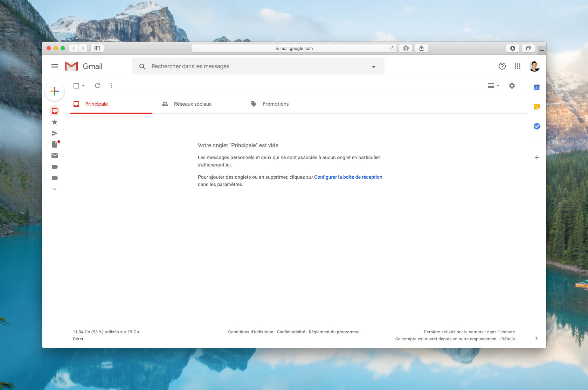The image size is (588, 390).
Task: Refresh the inbox
Action: (x=97, y=86)
